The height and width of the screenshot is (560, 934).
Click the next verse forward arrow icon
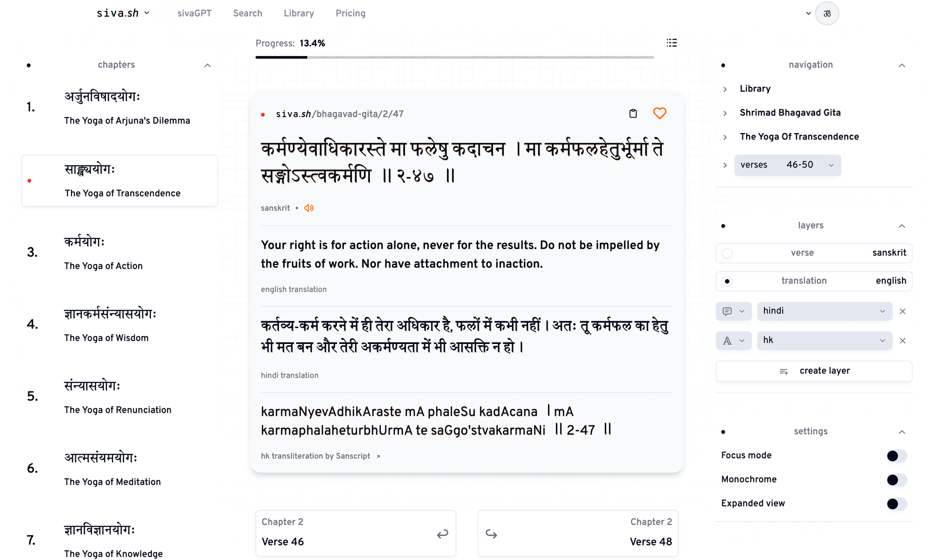point(491,534)
